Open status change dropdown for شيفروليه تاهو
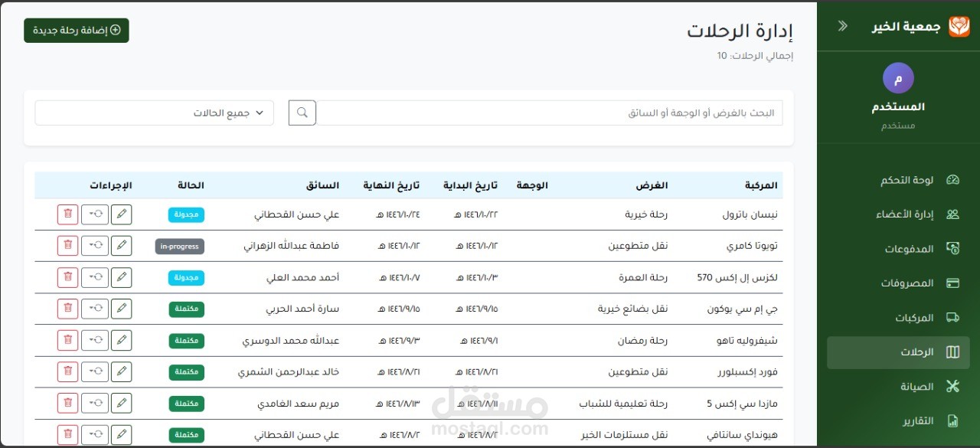980x448 pixels. (95, 340)
